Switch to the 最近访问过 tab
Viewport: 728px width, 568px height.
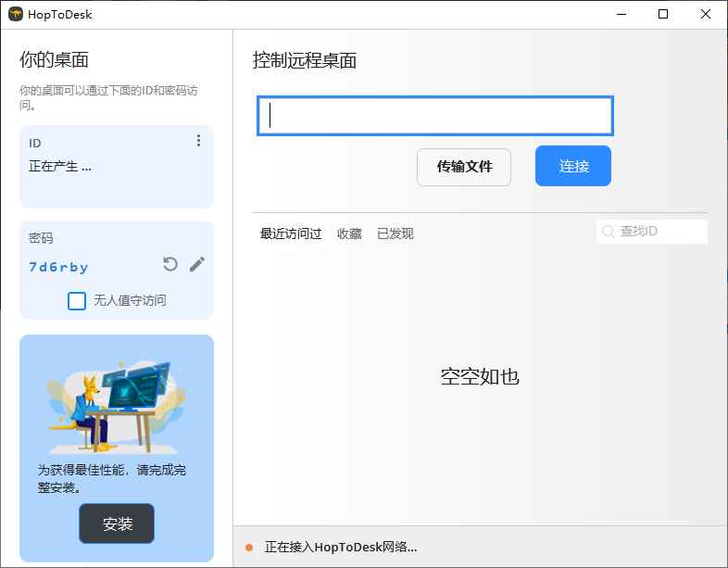tap(291, 234)
